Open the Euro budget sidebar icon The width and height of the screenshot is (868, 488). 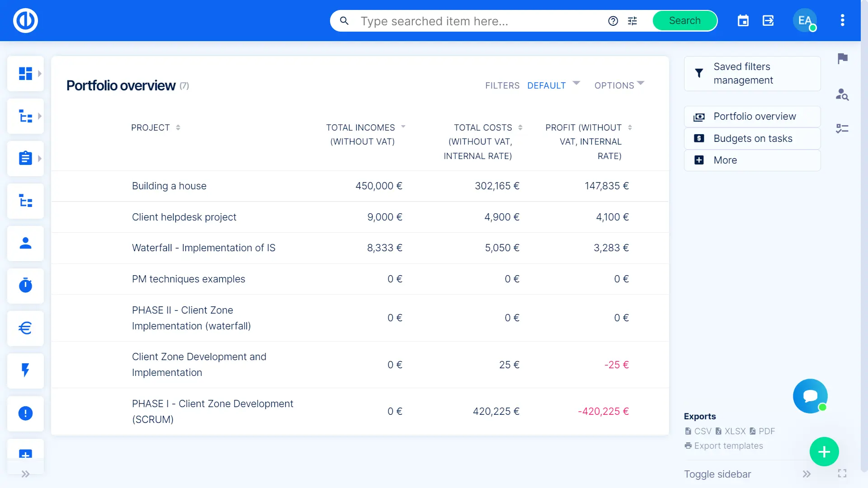tap(25, 328)
